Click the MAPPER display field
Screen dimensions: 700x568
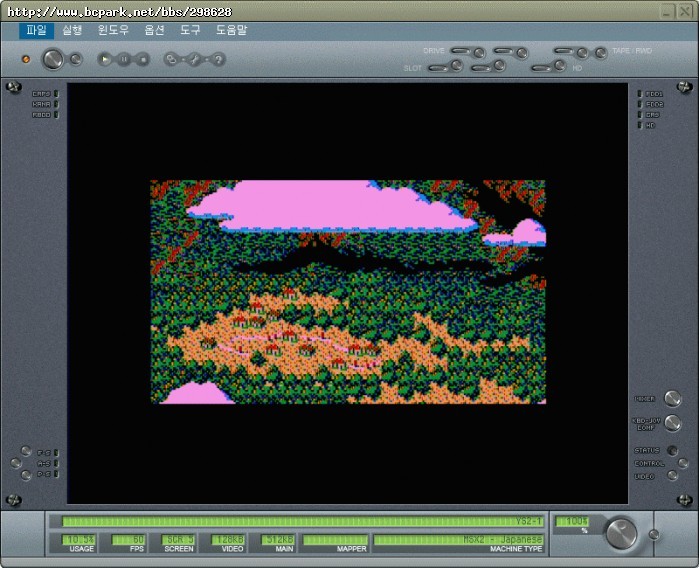[336, 539]
